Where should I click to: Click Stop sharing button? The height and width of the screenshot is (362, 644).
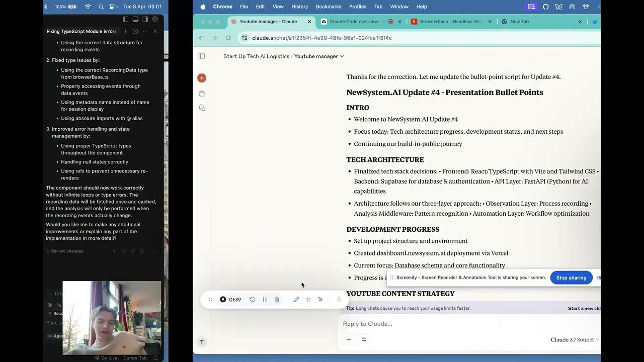(x=571, y=278)
